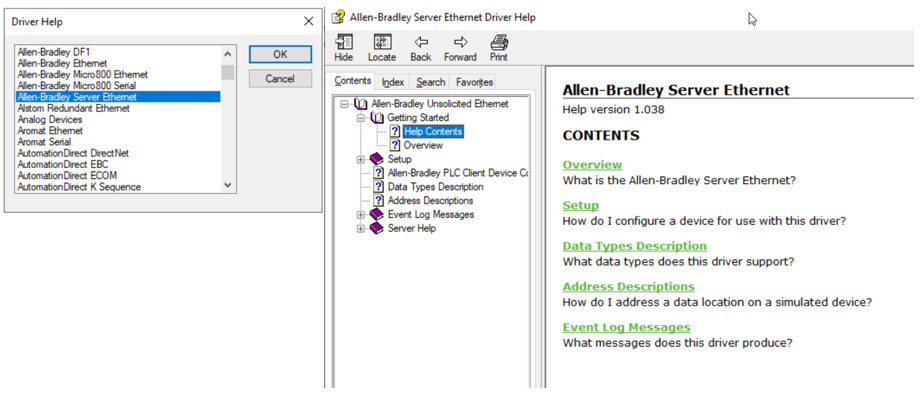The width and height of the screenshot is (922, 399).
Task: Switch to the Search tab
Action: point(430,82)
